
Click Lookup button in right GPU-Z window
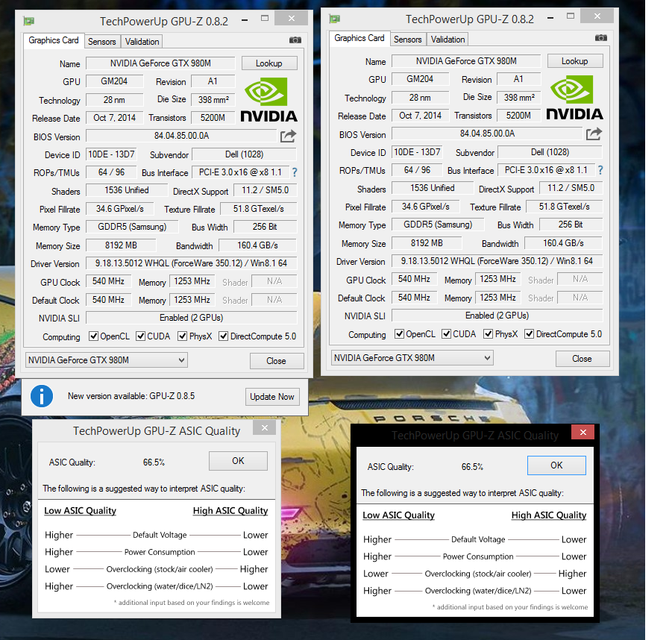pos(575,61)
